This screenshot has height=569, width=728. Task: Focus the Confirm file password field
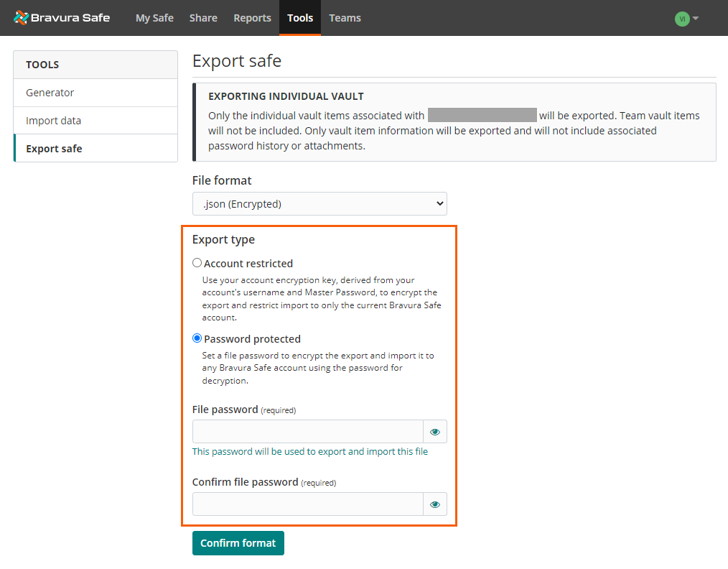pos(307,504)
